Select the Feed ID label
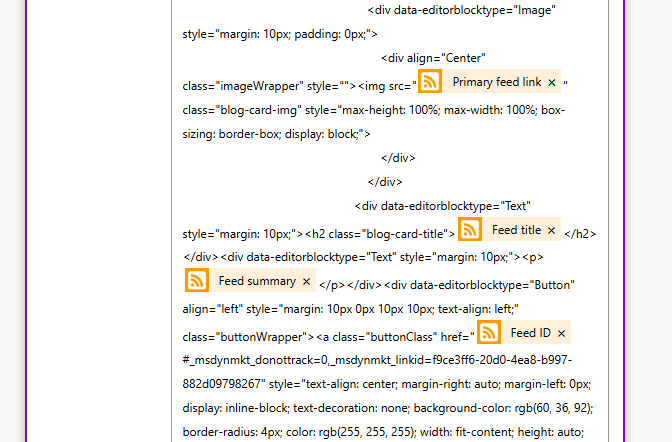The height and width of the screenshot is (442, 672). 530,333
